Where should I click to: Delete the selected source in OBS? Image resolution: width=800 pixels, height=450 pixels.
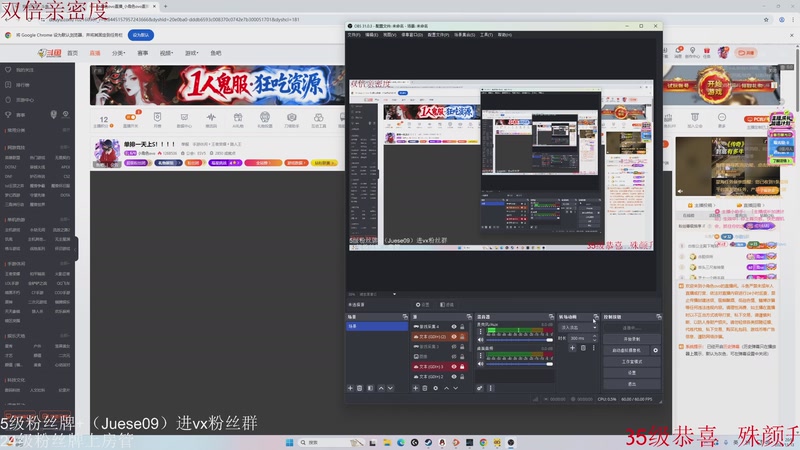[424, 388]
